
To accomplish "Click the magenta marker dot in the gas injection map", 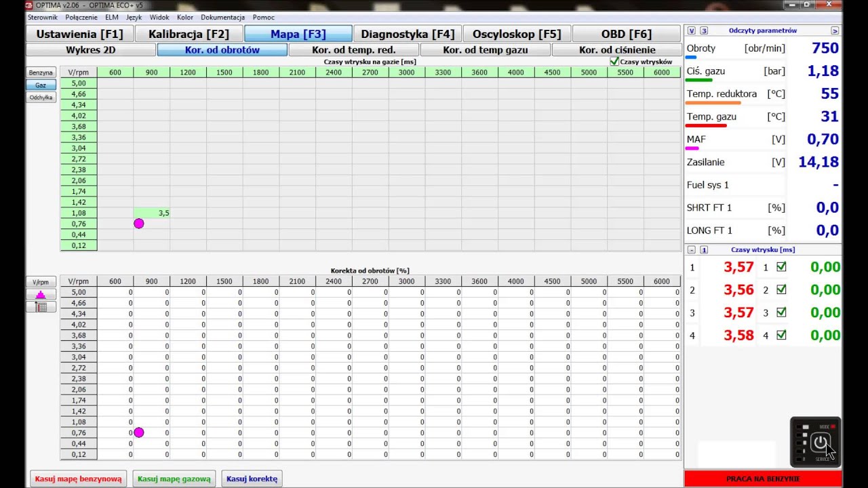I will click(x=139, y=224).
